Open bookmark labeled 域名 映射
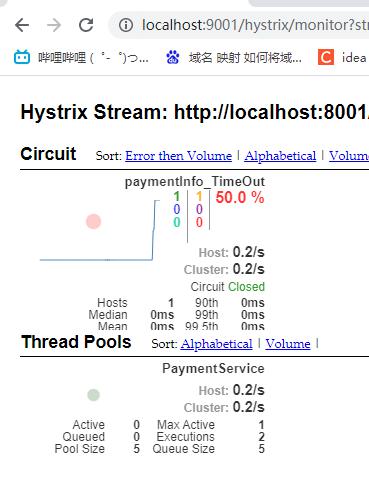This screenshot has height=486, width=369. pyautogui.click(x=245, y=58)
